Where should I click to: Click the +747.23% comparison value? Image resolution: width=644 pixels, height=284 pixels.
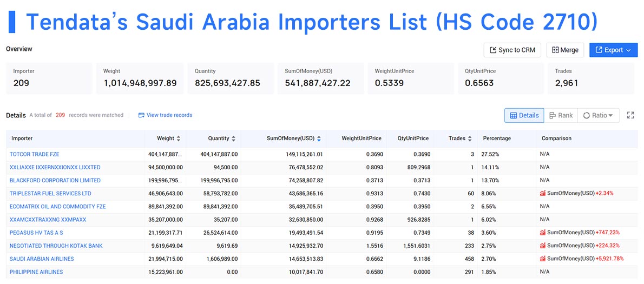(x=607, y=233)
